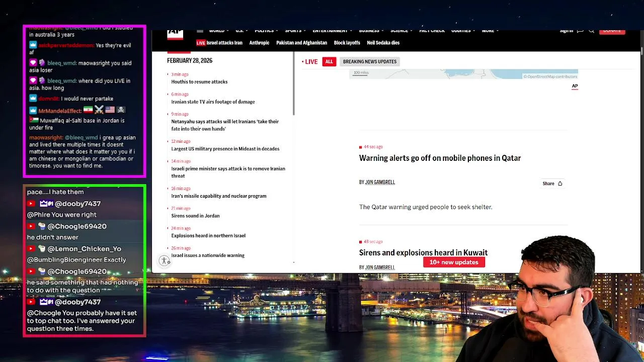The image size is (644, 362).
Task: Load the 10+ new updates button
Action: pyautogui.click(x=454, y=262)
